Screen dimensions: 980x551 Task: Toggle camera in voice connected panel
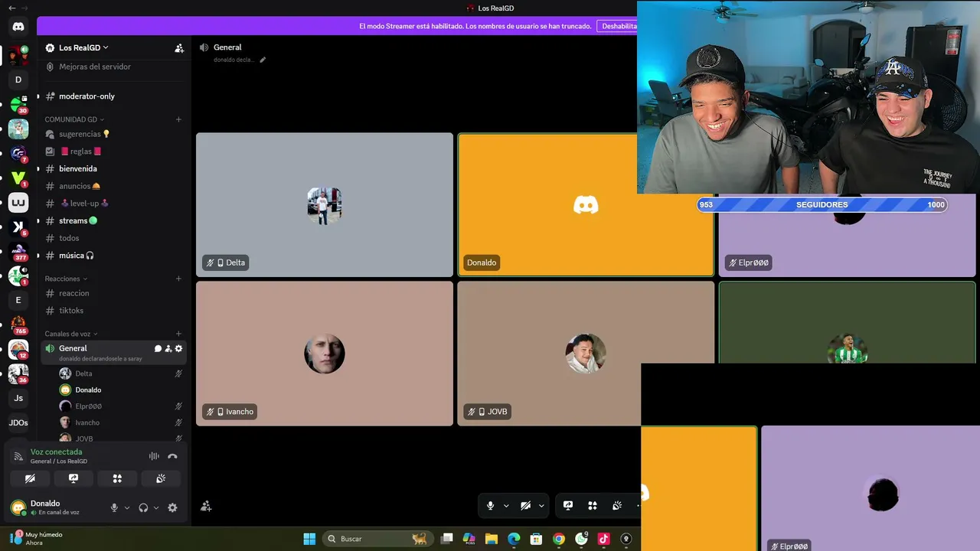coord(30,478)
